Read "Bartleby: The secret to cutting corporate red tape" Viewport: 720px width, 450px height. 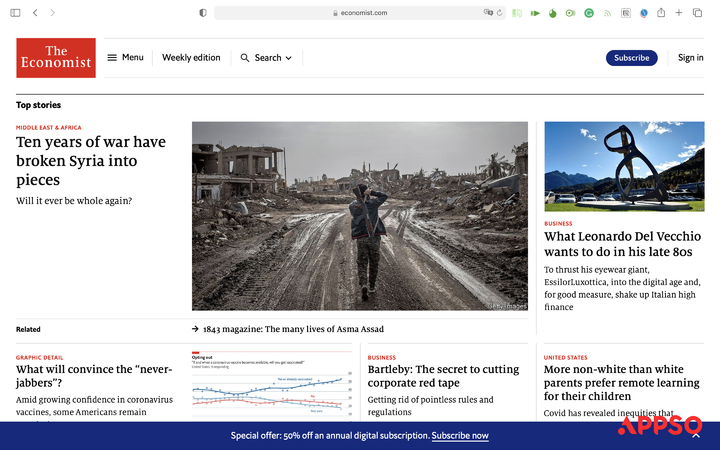click(443, 376)
